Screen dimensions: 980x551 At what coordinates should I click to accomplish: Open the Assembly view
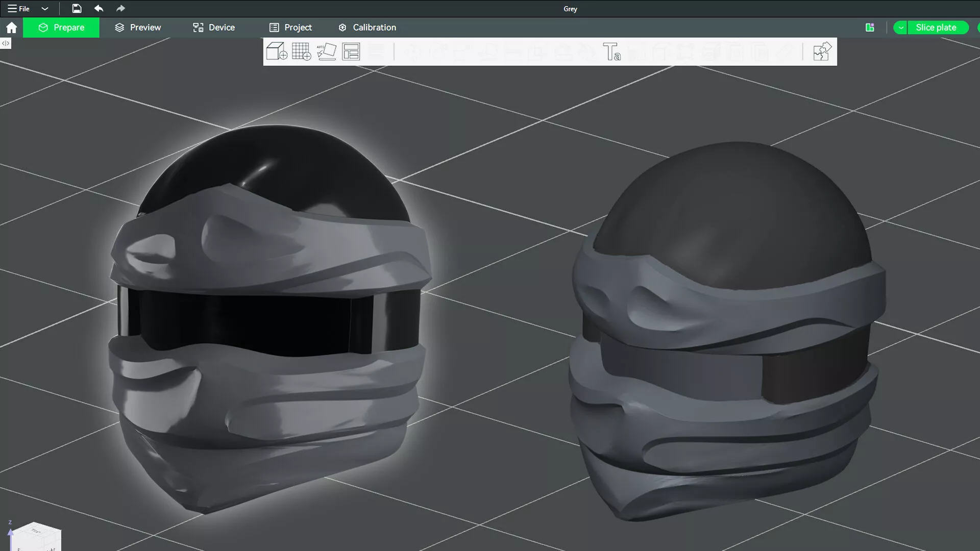(822, 52)
